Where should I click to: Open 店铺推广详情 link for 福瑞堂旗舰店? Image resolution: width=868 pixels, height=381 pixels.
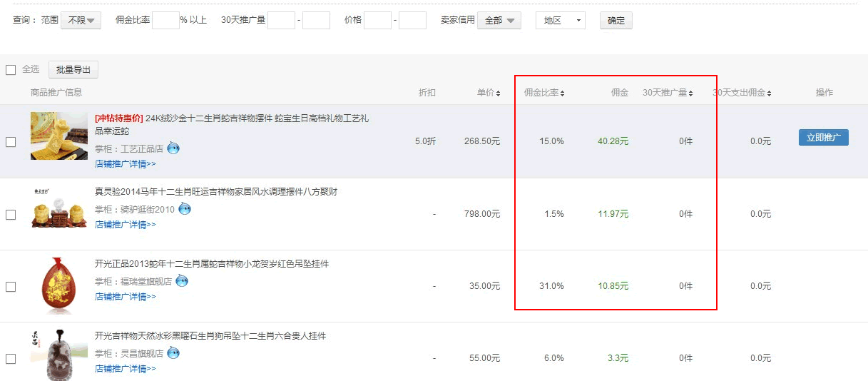click(126, 297)
